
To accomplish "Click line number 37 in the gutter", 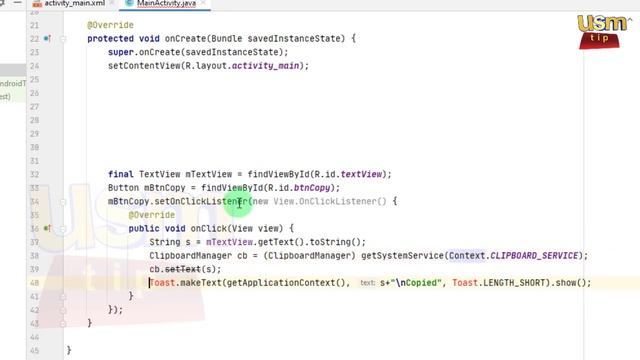I will (34, 242).
